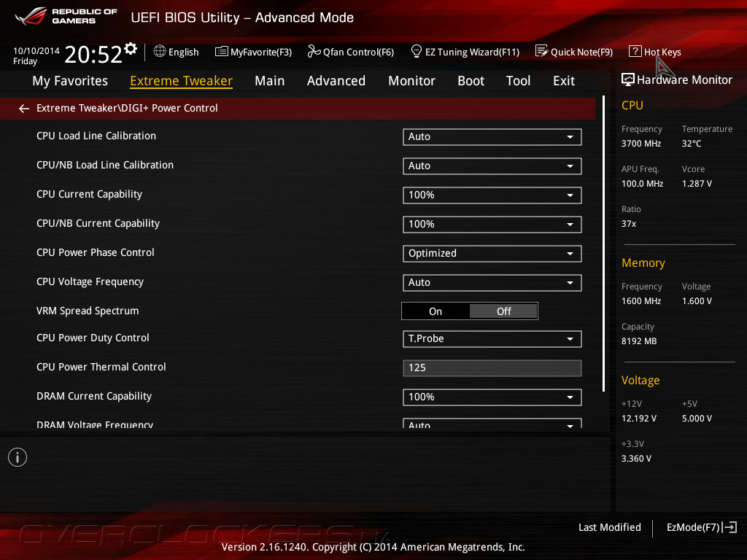The image size is (747, 560).
Task: Click the EzMode exit arrow icon
Action: 729,527
